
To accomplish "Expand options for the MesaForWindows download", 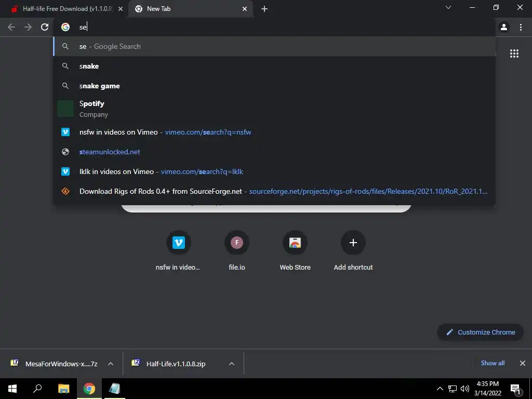I will (x=111, y=364).
